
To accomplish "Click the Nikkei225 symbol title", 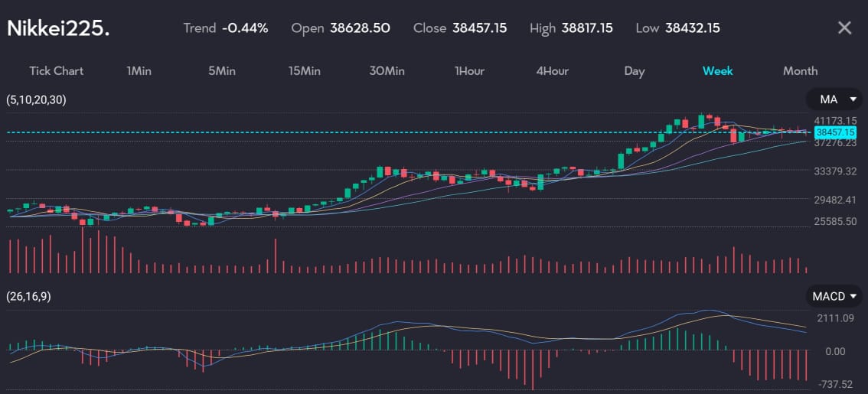I will (58, 28).
